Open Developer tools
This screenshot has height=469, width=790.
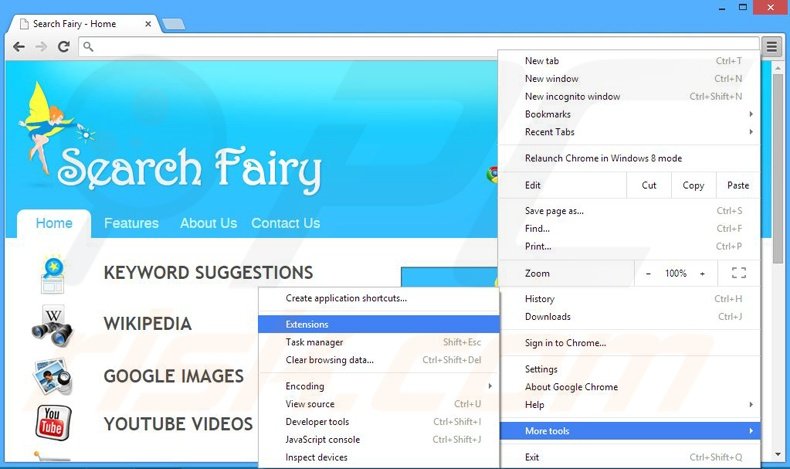point(378,422)
